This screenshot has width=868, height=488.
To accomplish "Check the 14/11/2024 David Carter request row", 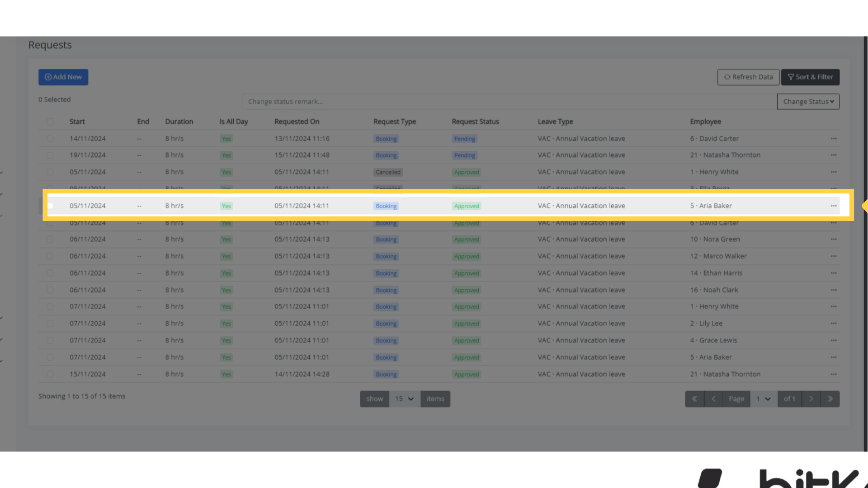I will pos(50,138).
